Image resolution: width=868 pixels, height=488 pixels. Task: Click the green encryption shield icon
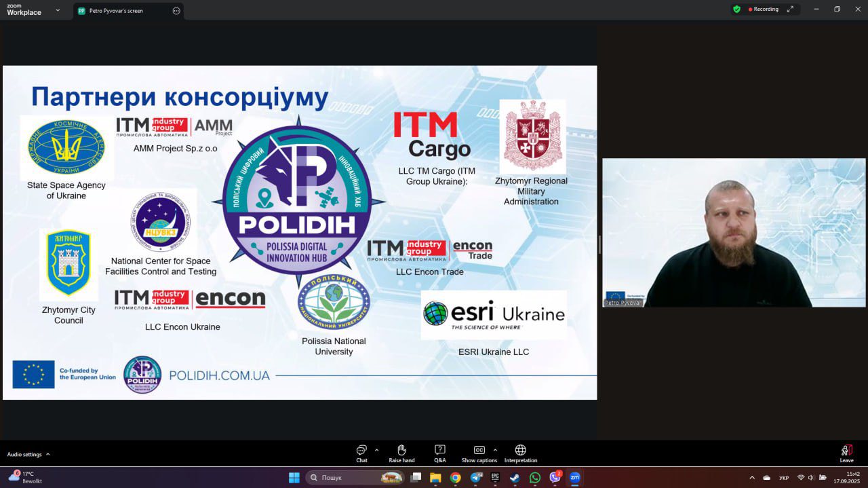(736, 10)
